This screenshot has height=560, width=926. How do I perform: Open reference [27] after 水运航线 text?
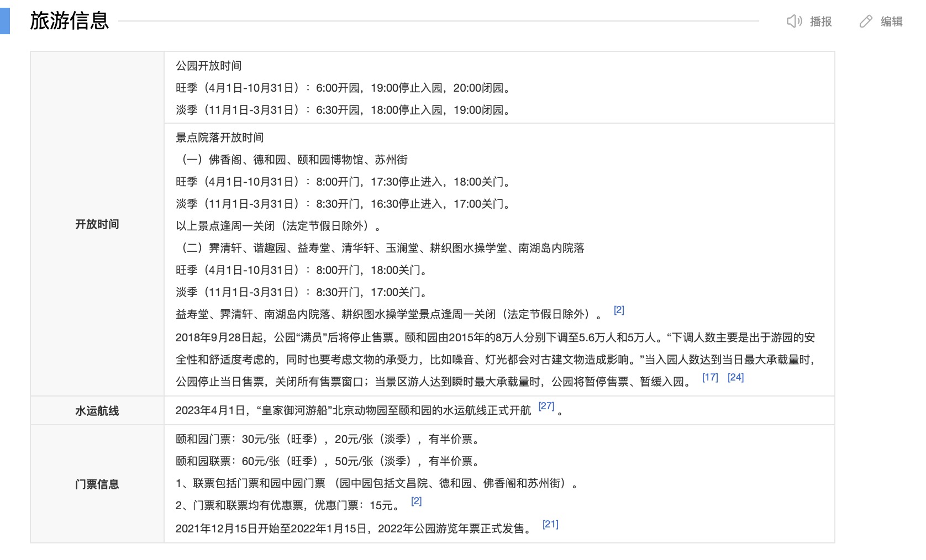[x=546, y=406]
